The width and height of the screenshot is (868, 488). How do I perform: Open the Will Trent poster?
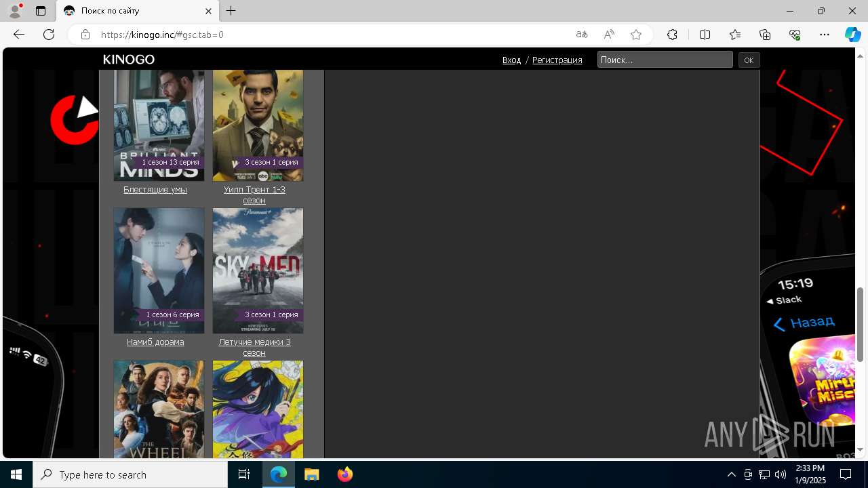[258, 125]
